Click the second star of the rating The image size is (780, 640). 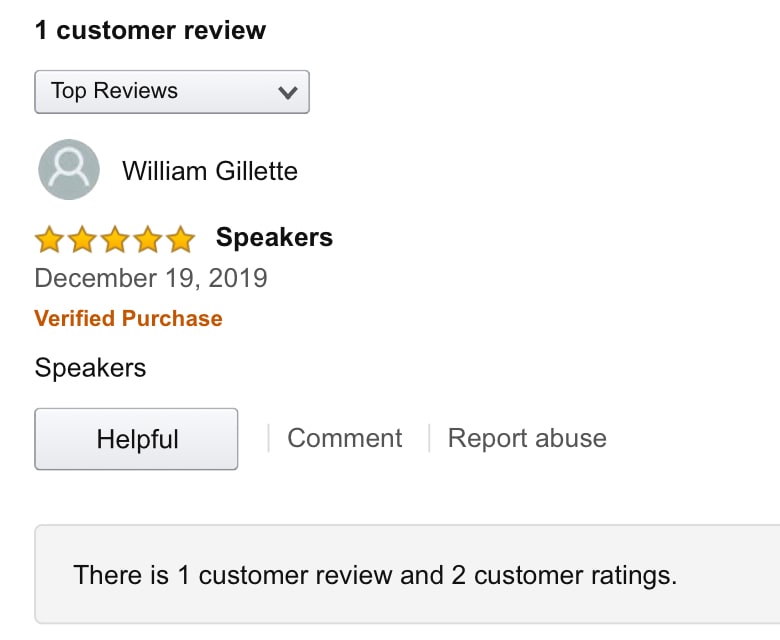(x=82, y=239)
